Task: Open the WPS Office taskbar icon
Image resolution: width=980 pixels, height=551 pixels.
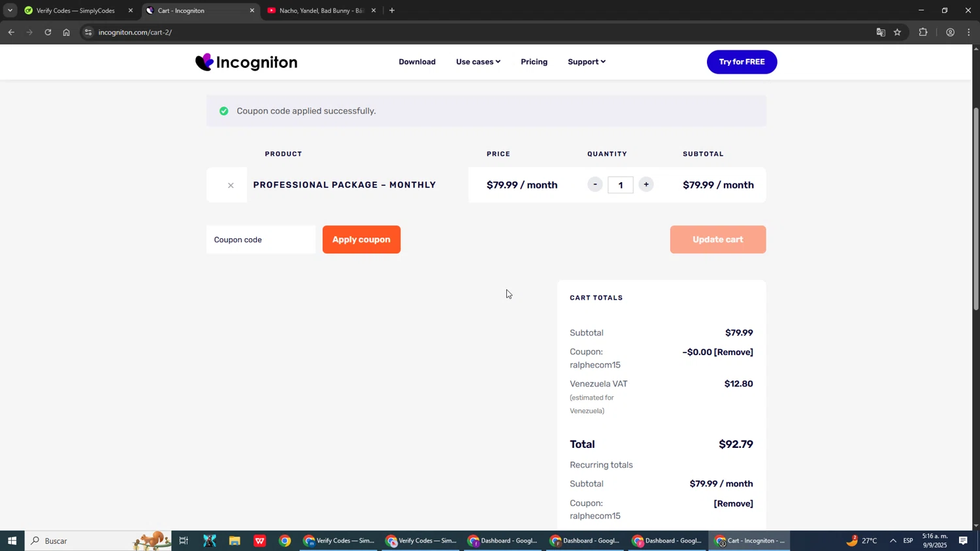Action: click(x=260, y=541)
